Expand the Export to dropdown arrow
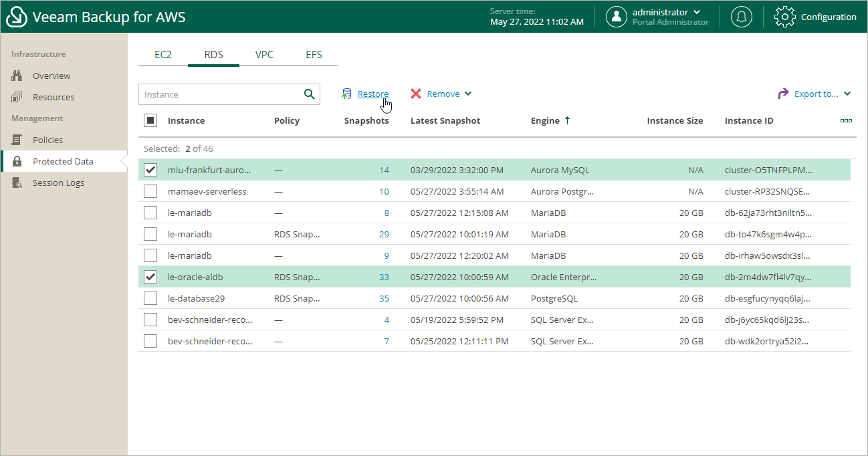Screen dimensions: 868x456 pyautogui.click(x=847, y=94)
